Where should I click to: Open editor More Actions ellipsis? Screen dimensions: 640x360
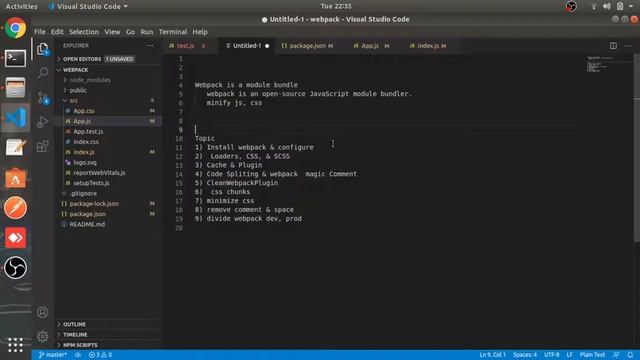[x=628, y=46]
